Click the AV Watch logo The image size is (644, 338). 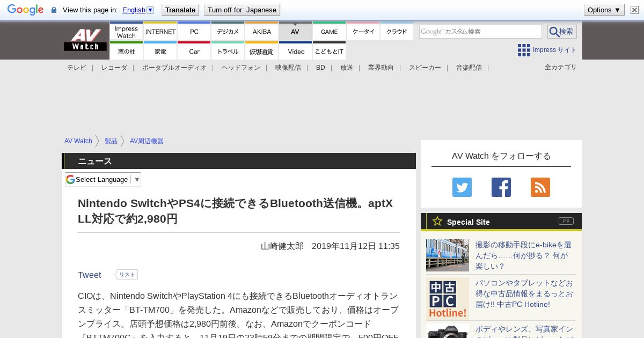click(85, 40)
